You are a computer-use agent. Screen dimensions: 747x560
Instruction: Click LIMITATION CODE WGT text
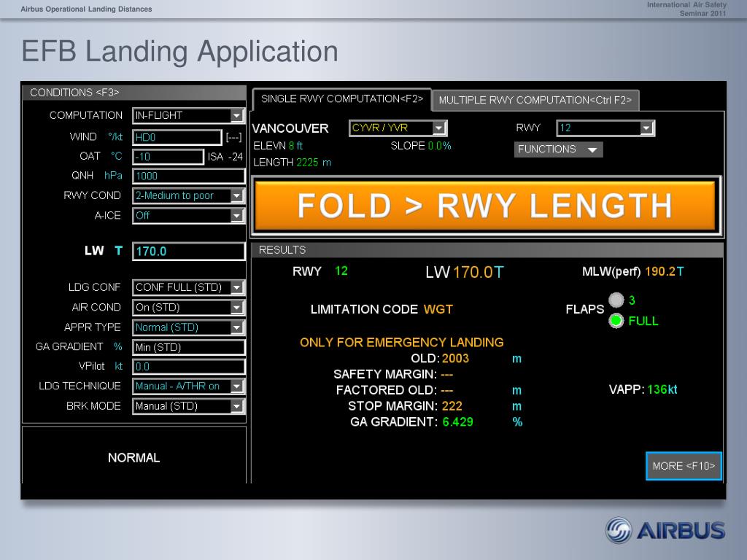click(x=382, y=309)
